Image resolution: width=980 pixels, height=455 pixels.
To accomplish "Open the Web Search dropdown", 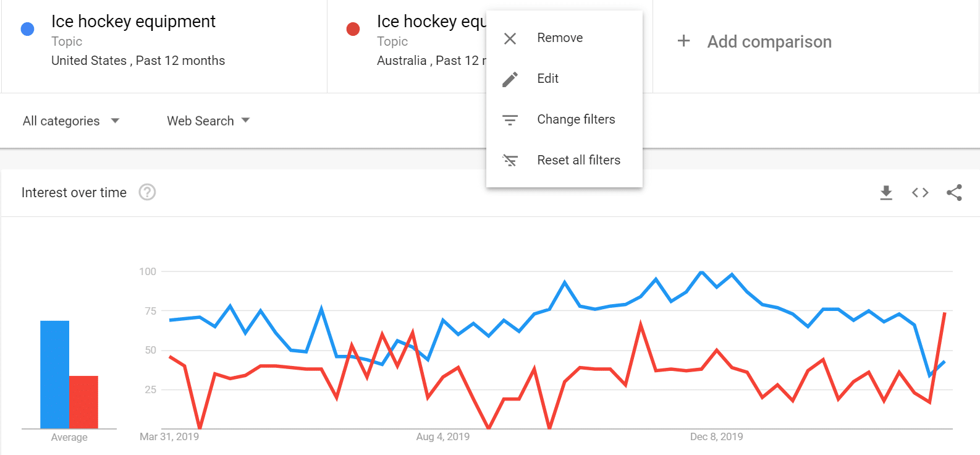I will point(207,121).
